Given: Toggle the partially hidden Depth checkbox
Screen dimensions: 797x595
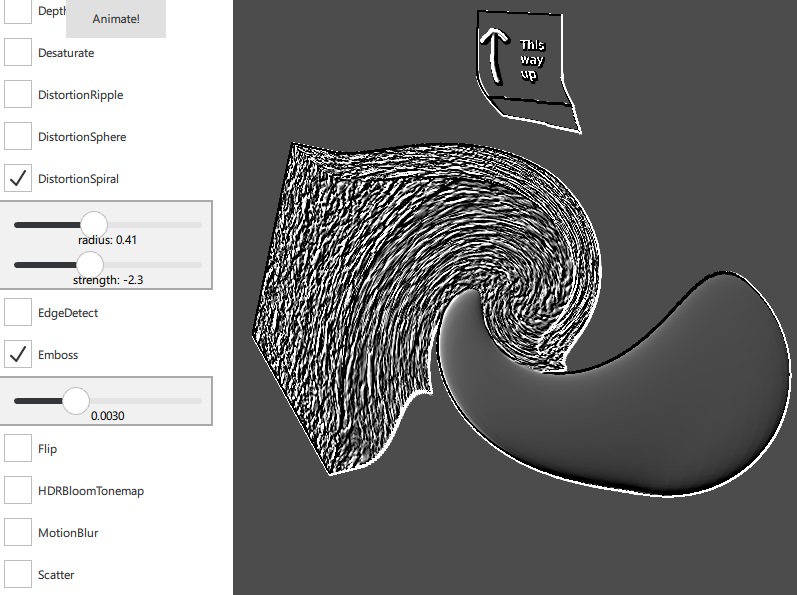Looking at the screenshot, I should click(x=18, y=11).
